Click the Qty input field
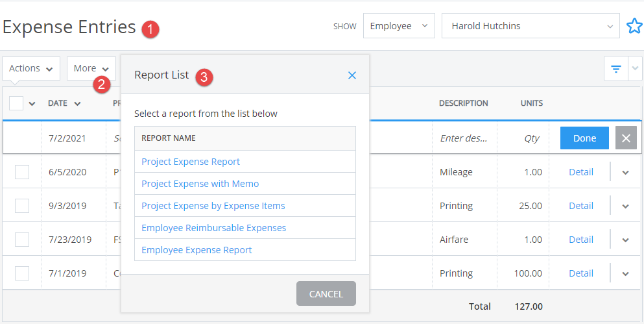This screenshot has width=644, height=324. (x=523, y=138)
